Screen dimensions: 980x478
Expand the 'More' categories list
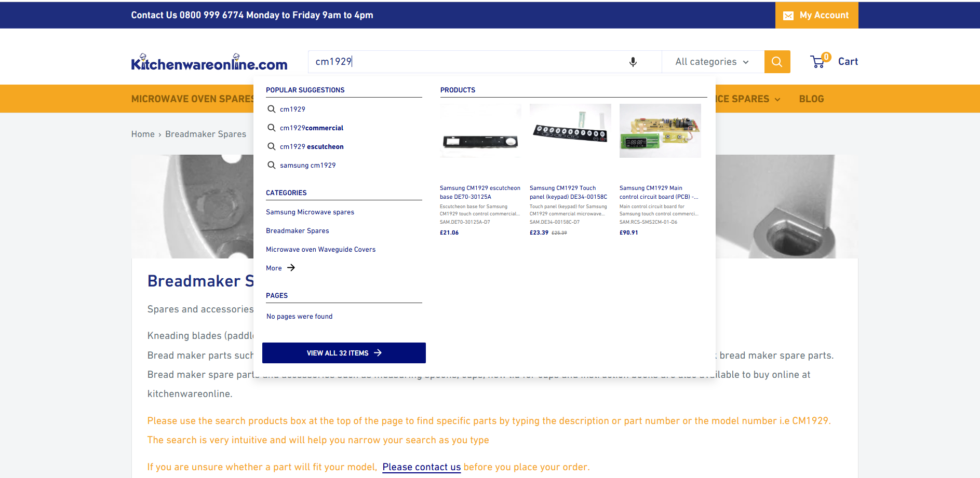tap(273, 268)
